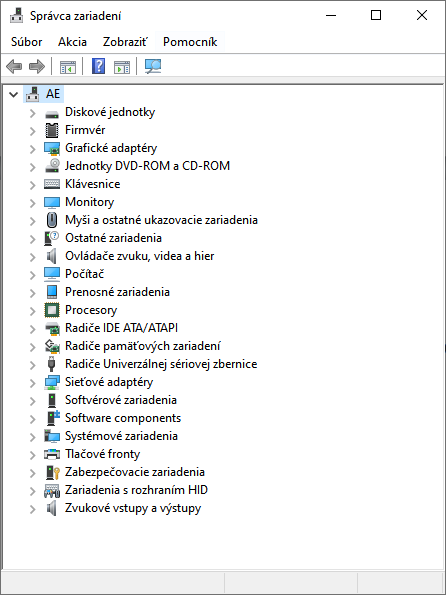Image resolution: width=446 pixels, height=595 pixels.
Task: Click the Monitory screen icon
Action: pyautogui.click(x=52, y=202)
